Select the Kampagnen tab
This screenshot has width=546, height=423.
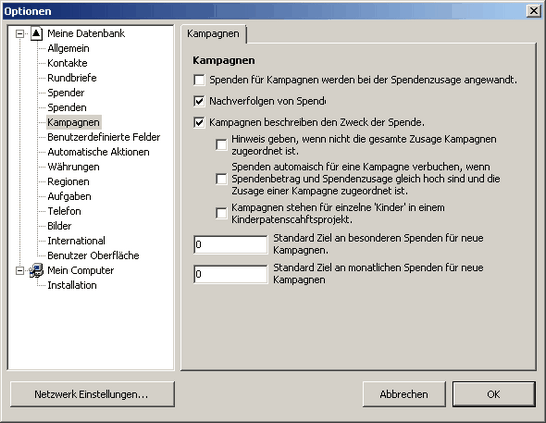(213, 34)
